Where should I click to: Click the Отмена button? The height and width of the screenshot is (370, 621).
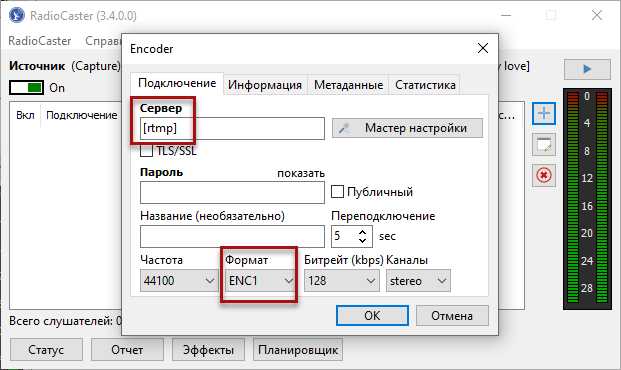452,316
